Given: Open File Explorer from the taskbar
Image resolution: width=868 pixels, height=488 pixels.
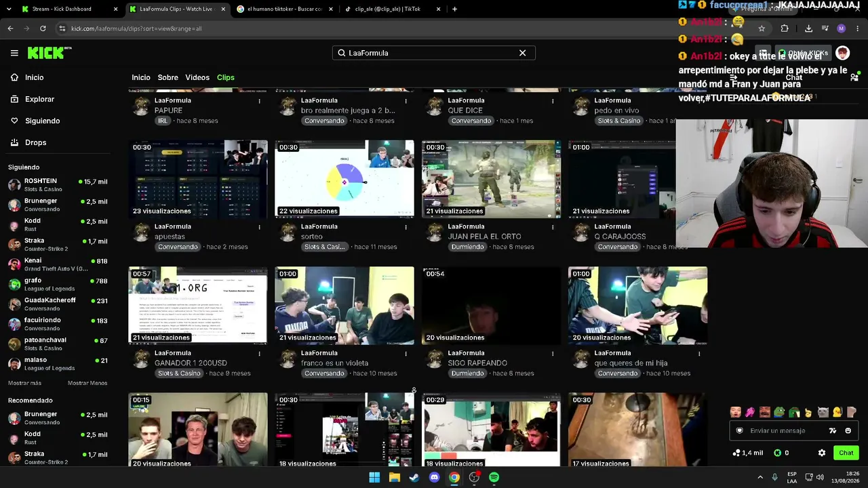Looking at the screenshot, I should [394, 477].
